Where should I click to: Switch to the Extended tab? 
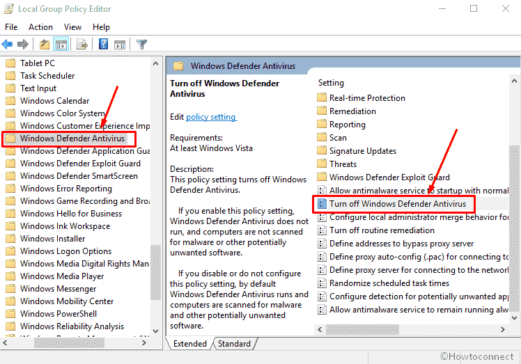190,344
